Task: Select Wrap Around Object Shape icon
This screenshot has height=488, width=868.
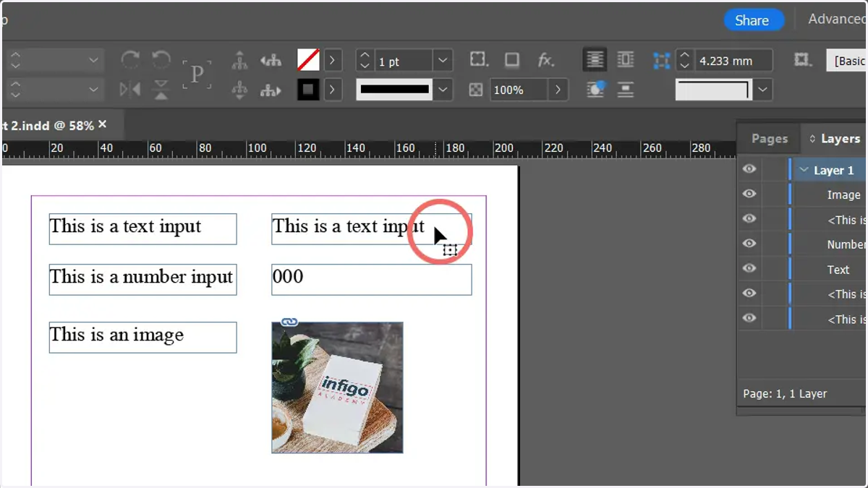Action: [x=596, y=90]
